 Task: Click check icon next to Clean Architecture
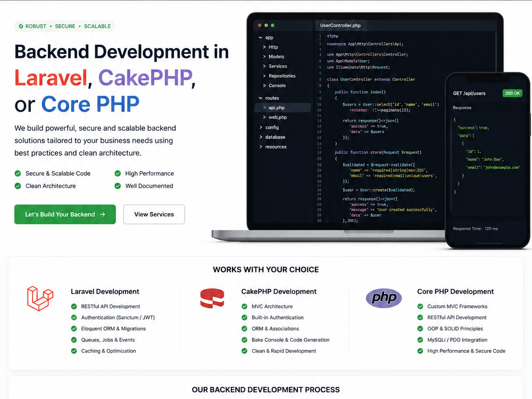[18, 186]
